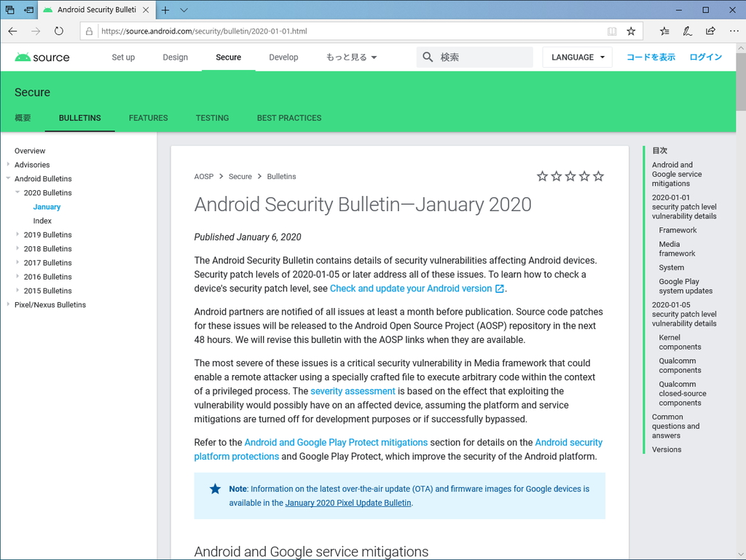The width and height of the screenshot is (746, 560).
Task: Share this page using the share icon
Action: click(x=710, y=31)
